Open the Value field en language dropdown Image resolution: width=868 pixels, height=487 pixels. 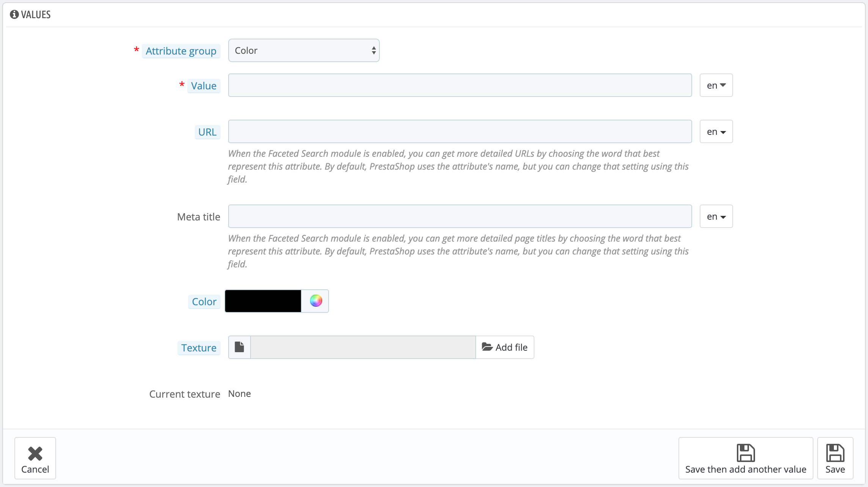[716, 85]
